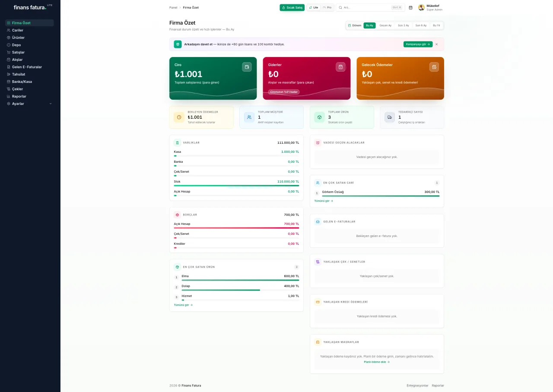Click the Vadesi Geçen Alacaklar alarm icon
This screenshot has width=553, height=392.
318,142
